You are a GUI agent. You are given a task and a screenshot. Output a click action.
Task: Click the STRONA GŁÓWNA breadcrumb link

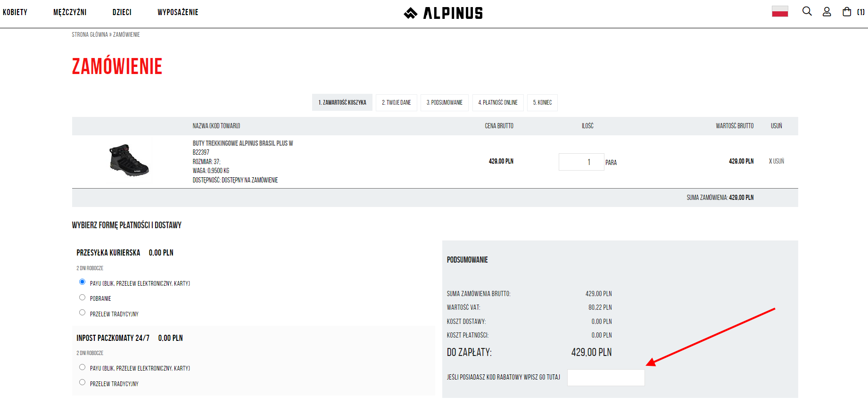click(x=90, y=34)
